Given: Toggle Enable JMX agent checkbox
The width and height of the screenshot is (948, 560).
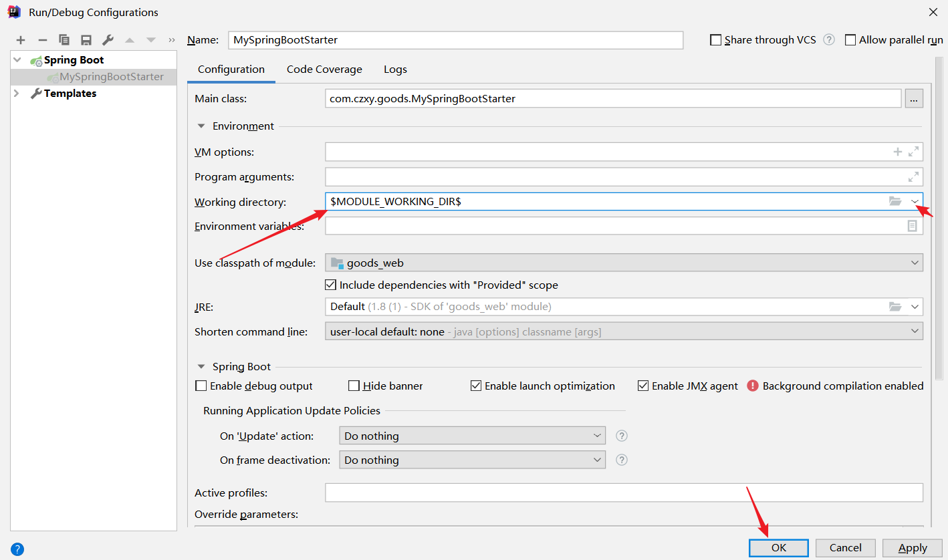Looking at the screenshot, I should click(x=643, y=386).
